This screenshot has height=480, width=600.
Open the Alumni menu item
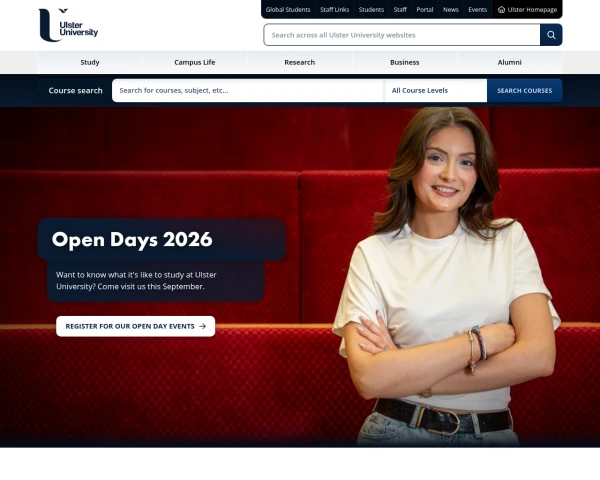click(x=509, y=62)
